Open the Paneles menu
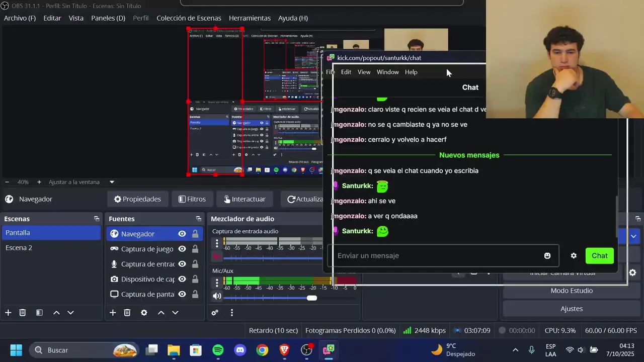 click(x=108, y=18)
